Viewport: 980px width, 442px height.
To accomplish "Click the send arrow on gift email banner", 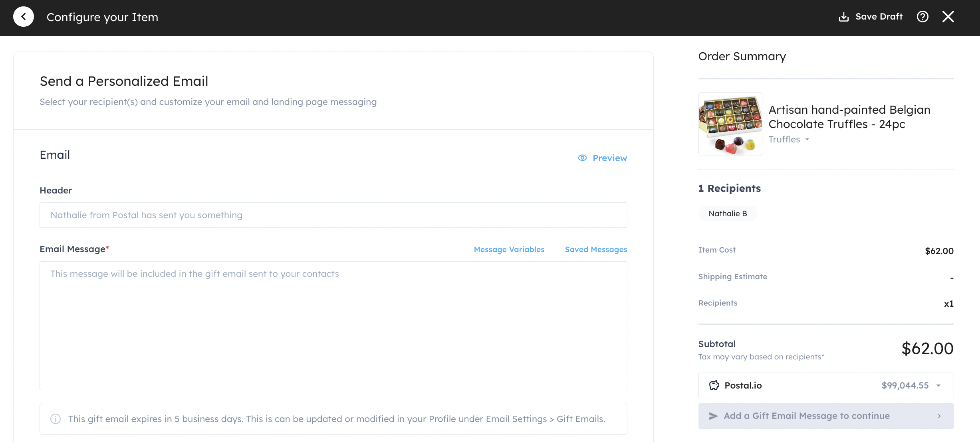I will [713, 416].
